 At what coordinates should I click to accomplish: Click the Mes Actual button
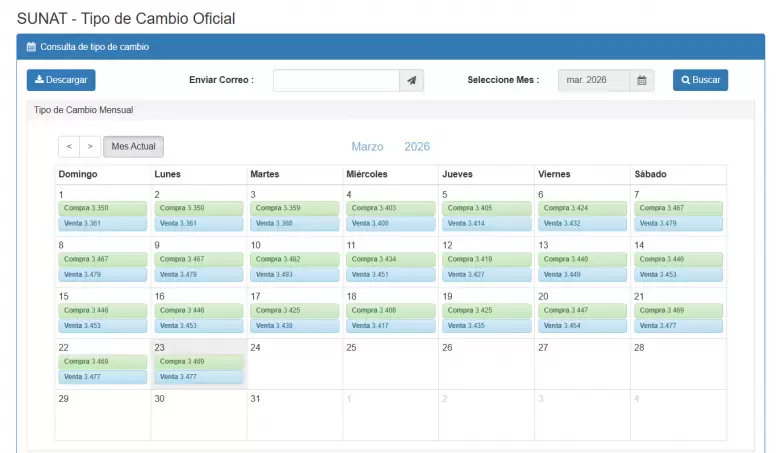[133, 147]
